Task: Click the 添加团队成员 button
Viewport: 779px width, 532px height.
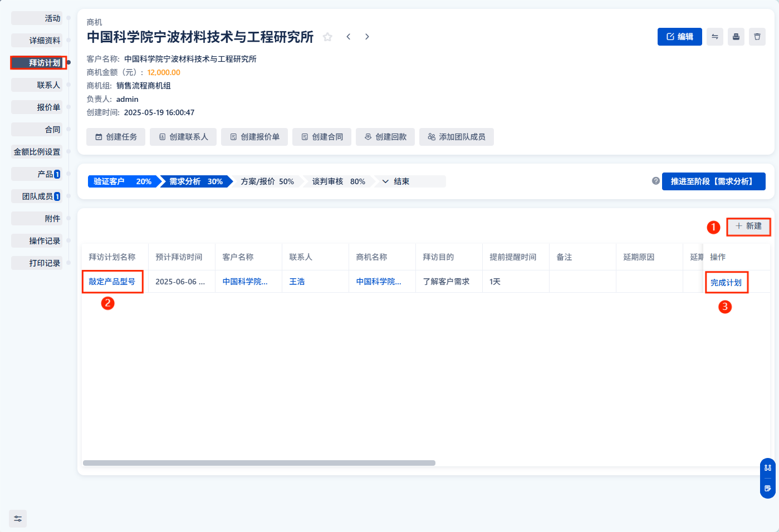Action: pos(457,137)
